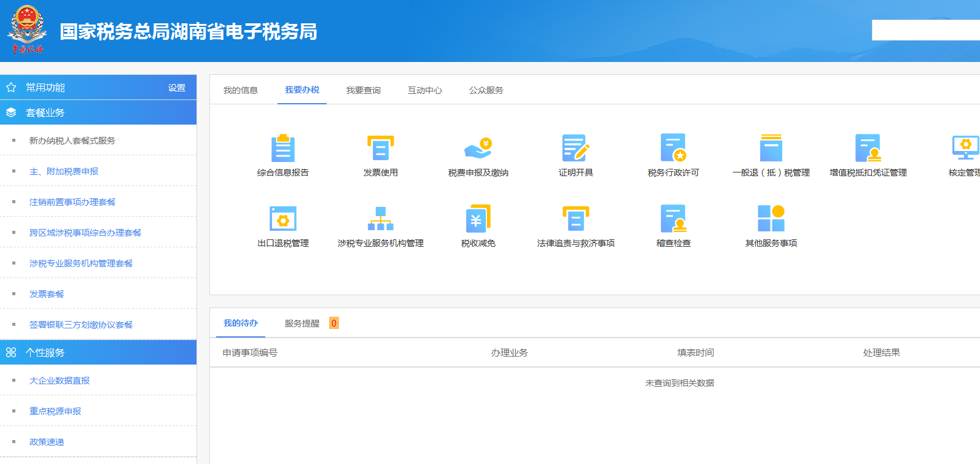Open 核定管理 monitor icon
This screenshot has width=980, height=464.
tap(966, 148)
